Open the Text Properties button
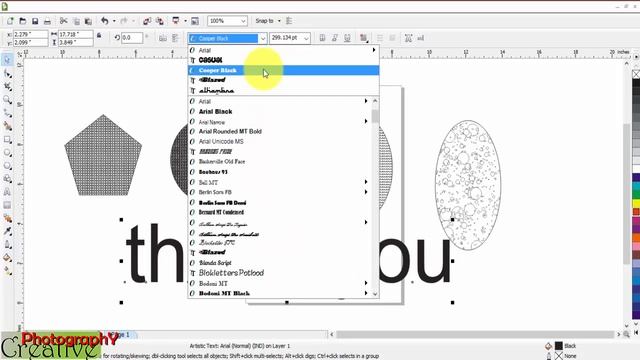The width and height of the screenshot is (640, 360). click(408, 38)
